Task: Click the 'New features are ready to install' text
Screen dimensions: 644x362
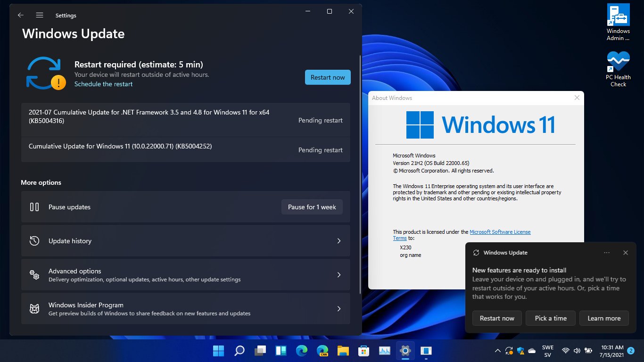Action: [x=520, y=270]
